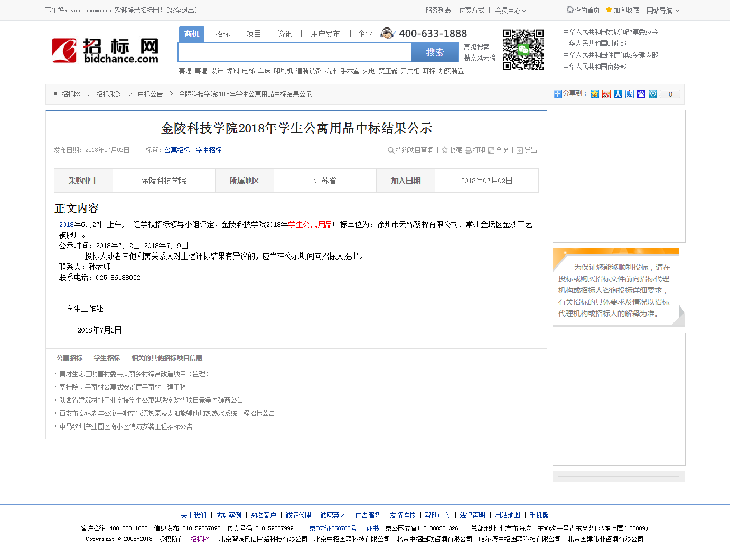730x560 pixels.
Task: Open footer 手机版 link
Action: (539, 515)
